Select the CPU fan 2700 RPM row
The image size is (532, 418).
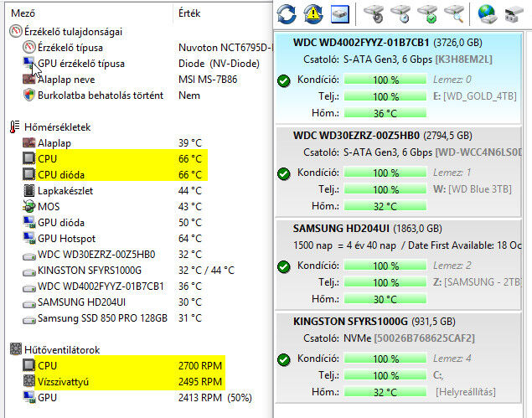(x=123, y=365)
